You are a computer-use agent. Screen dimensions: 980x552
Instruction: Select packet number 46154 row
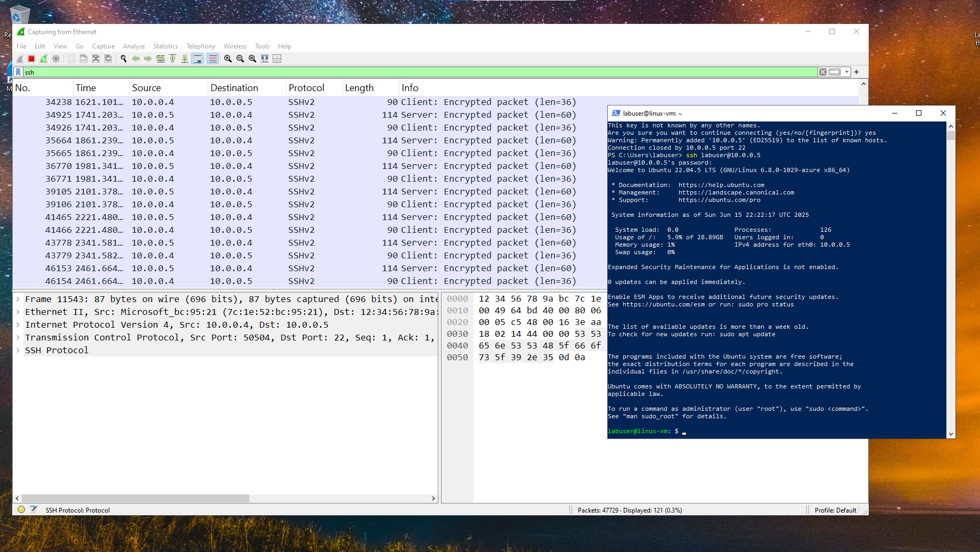pos(310,281)
